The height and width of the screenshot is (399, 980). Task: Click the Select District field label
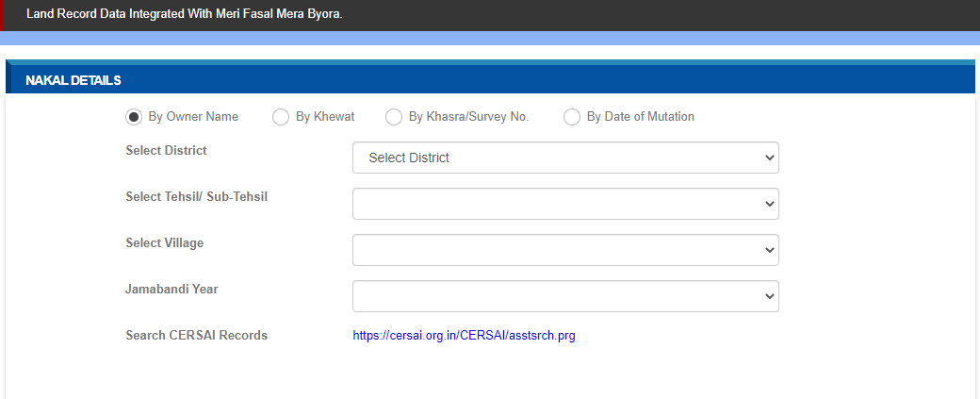point(166,151)
